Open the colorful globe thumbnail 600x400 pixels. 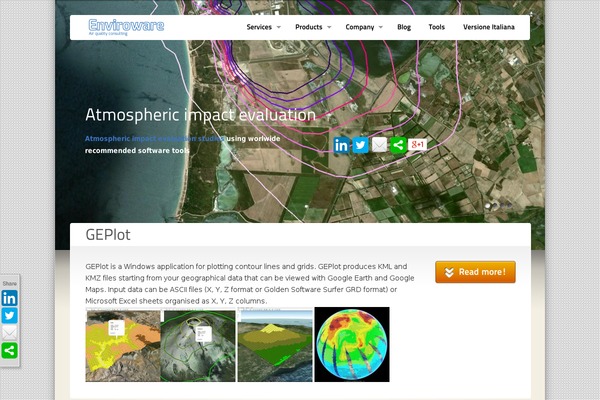click(352, 344)
